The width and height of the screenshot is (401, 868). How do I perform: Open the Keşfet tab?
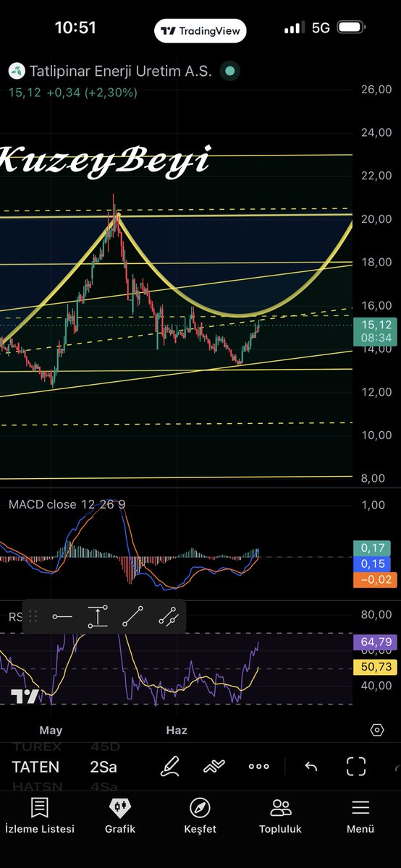200,816
